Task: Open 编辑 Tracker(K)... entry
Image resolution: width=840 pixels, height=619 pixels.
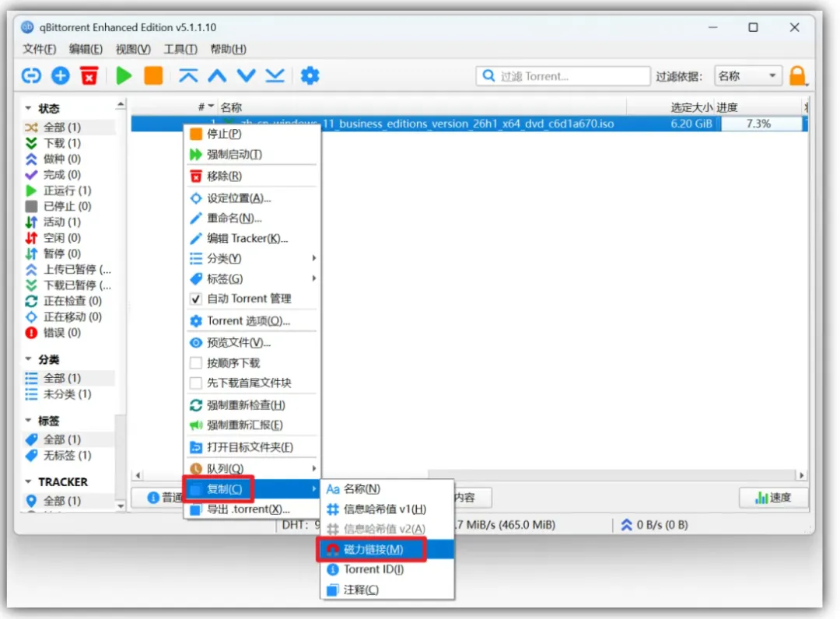Action: pos(251,238)
